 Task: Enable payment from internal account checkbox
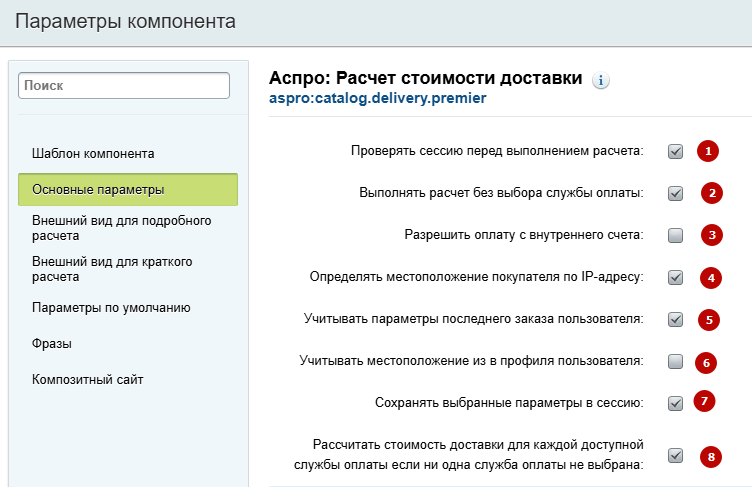tap(675, 236)
